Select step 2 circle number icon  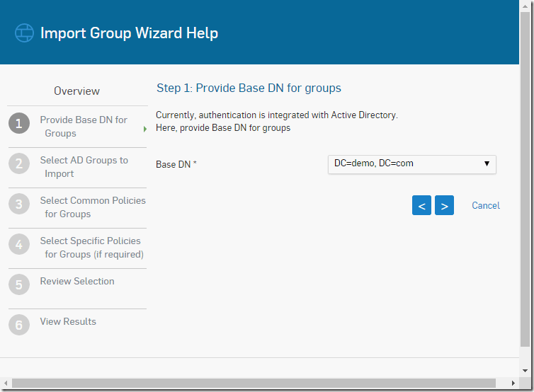coord(19,163)
